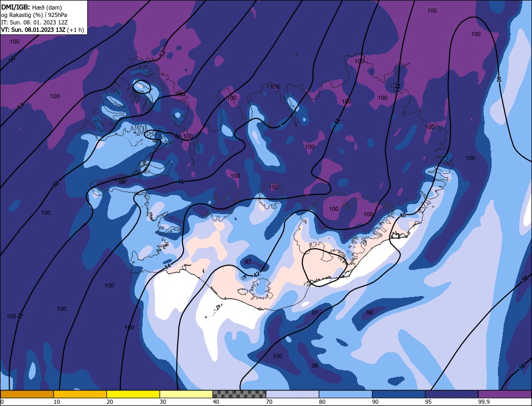
Task: Click the contour label "52"
Action: pyautogui.click(x=162, y=53)
